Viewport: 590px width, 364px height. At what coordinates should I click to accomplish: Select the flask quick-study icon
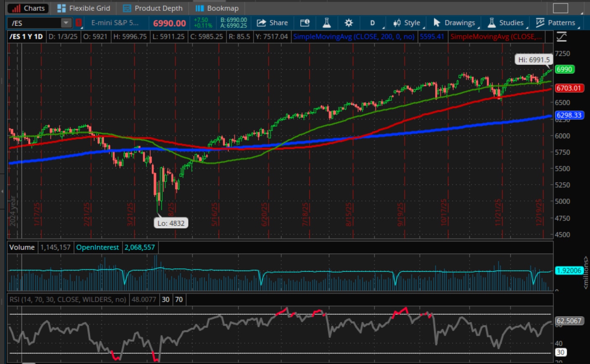[x=327, y=23]
